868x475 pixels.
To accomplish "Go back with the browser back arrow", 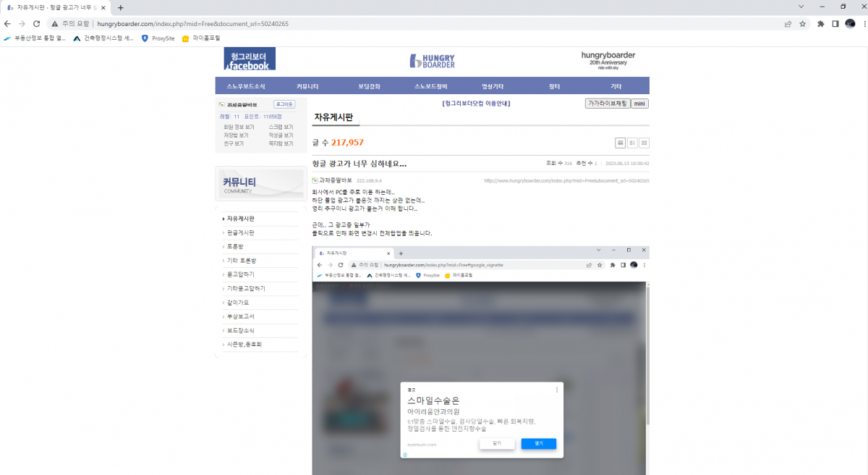I will (x=7, y=23).
